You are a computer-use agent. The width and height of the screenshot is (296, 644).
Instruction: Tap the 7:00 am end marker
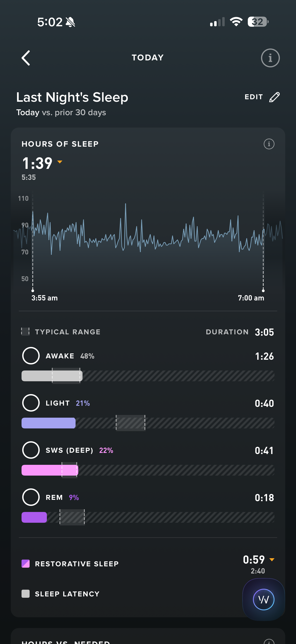pyautogui.click(x=263, y=291)
